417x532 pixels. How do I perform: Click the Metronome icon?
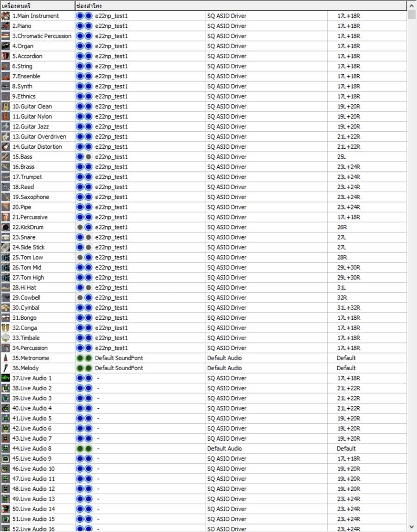[6, 358]
